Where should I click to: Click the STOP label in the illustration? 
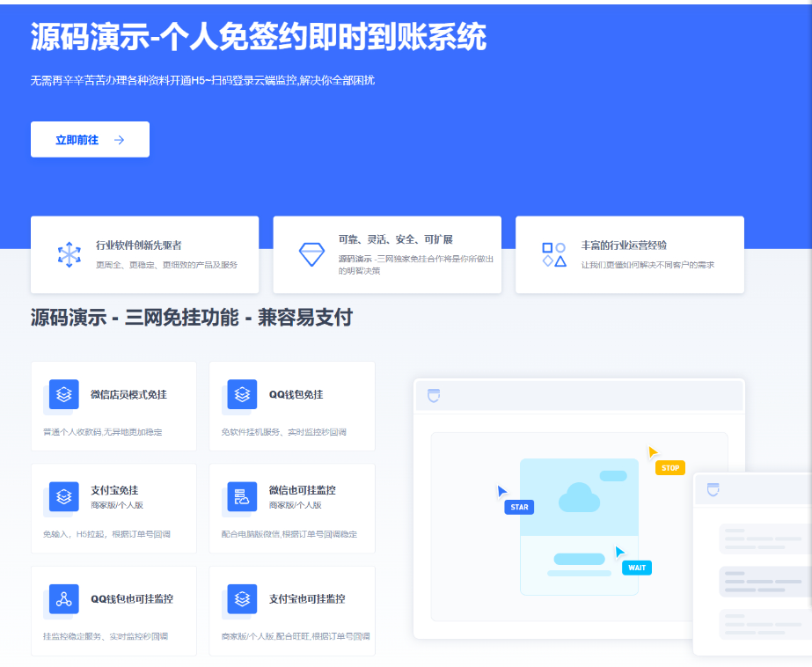pos(669,467)
